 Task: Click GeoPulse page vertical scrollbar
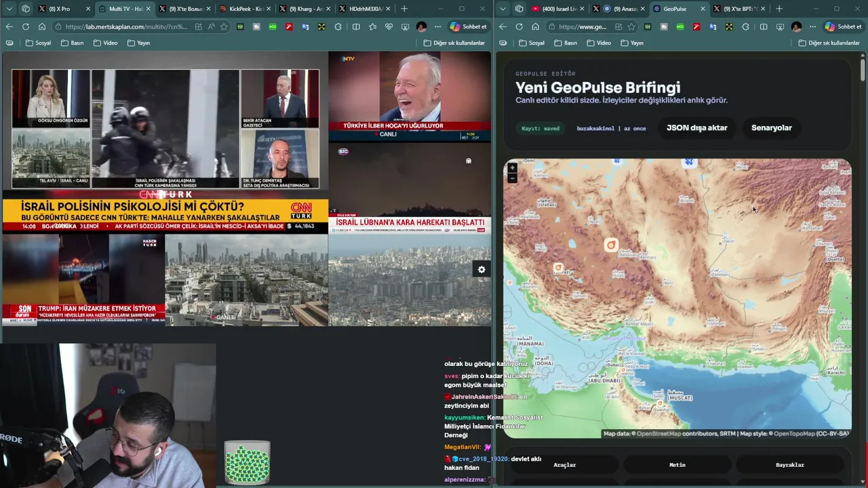863,70
